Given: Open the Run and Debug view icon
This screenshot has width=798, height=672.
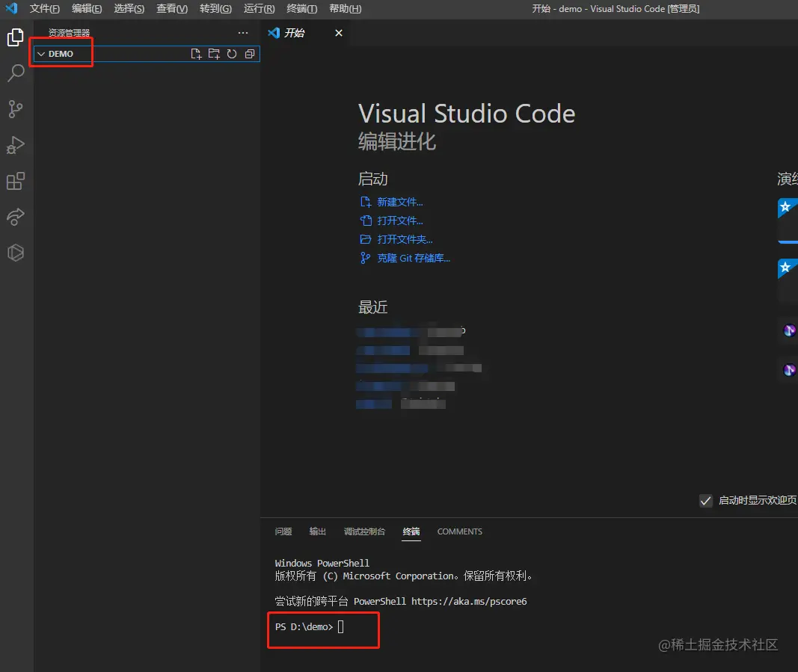Looking at the screenshot, I should (x=15, y=145).
